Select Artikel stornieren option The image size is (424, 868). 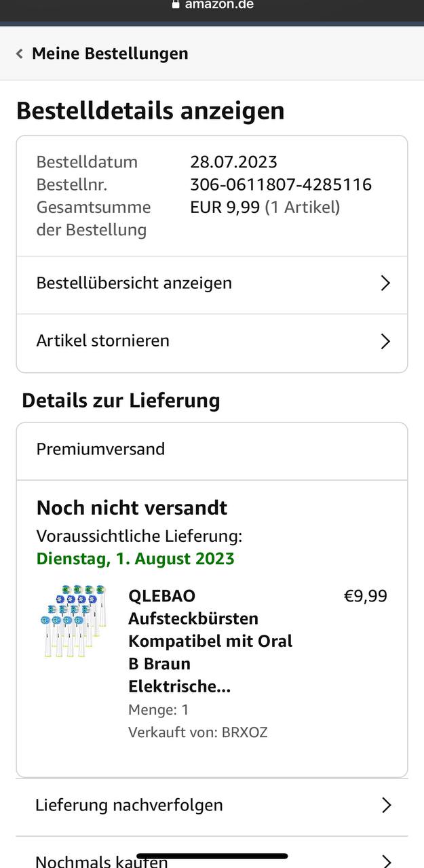point(103,340)
